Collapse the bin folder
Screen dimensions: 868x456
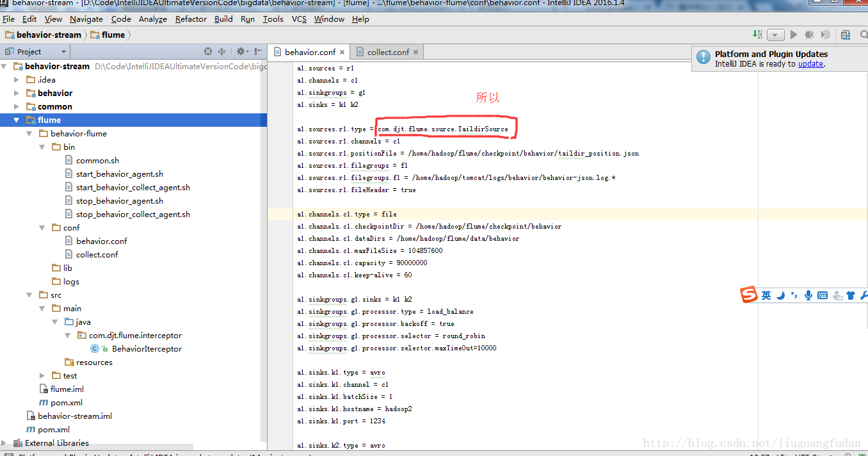tap(42, 147)
